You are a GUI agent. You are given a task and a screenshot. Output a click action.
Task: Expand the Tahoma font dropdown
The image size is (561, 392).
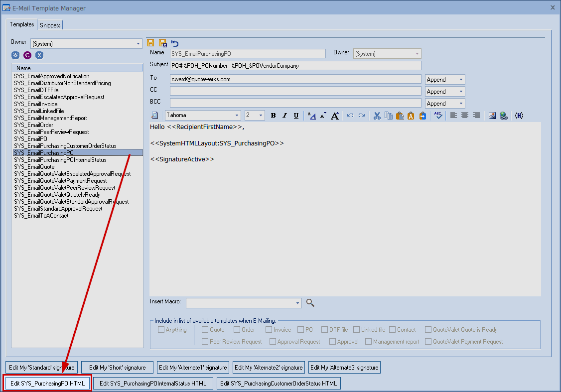pyautogui.click(x=237, y=116)
